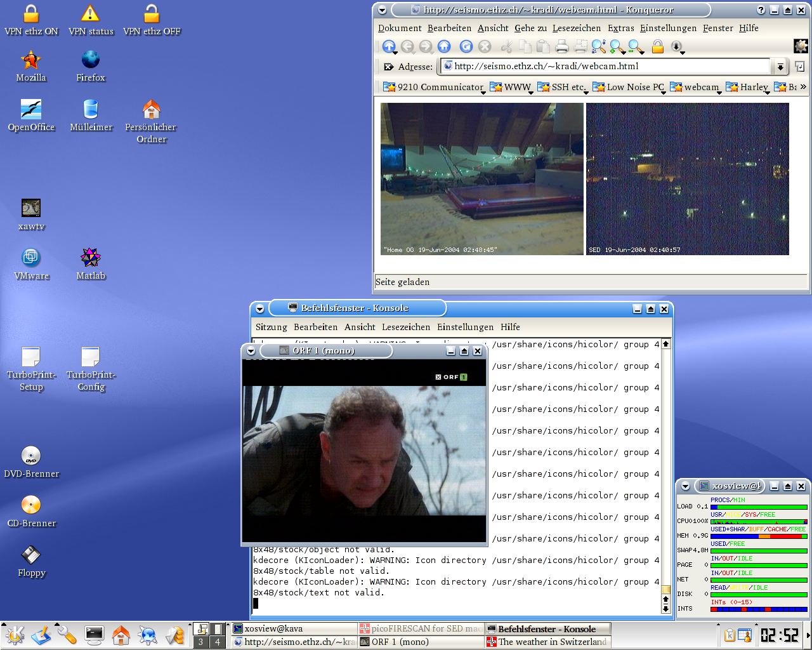The width and height of the screenshot is (812, 650).
Task: Switch to The weather in Switzerland task
Action: coord(547,642)
